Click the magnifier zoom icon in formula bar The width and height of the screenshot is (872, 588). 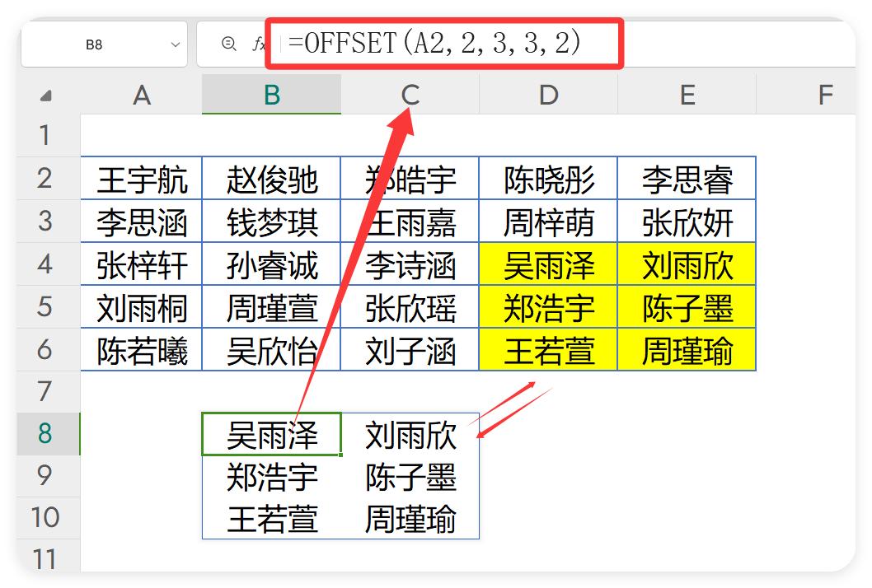pos(228,44)
